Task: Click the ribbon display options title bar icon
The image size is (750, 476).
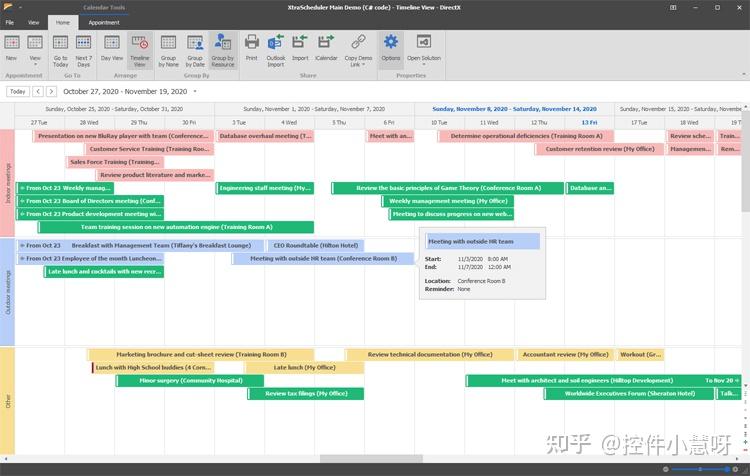Action: (673, 7)
